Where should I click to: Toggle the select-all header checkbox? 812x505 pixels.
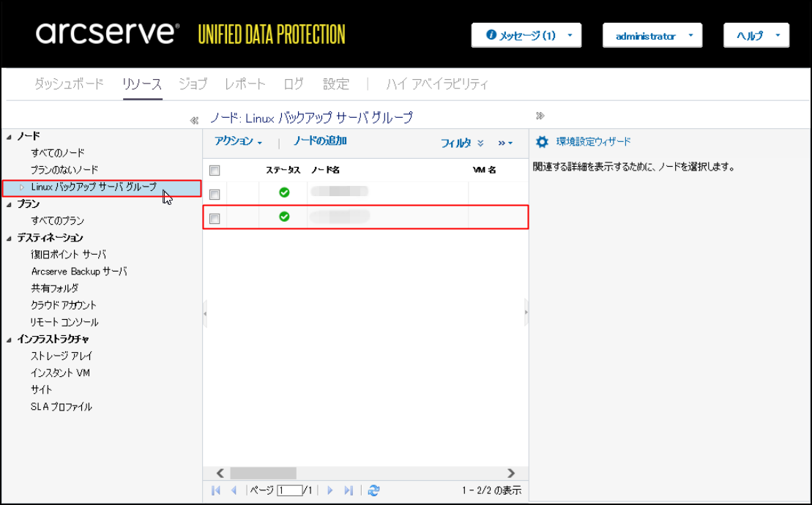coord(215,171)
